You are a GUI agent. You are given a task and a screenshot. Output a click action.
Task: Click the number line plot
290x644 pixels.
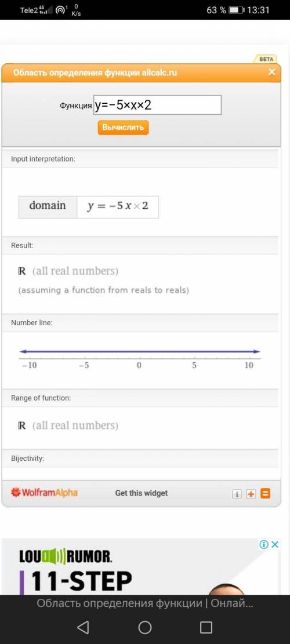(x=140, y=358)
